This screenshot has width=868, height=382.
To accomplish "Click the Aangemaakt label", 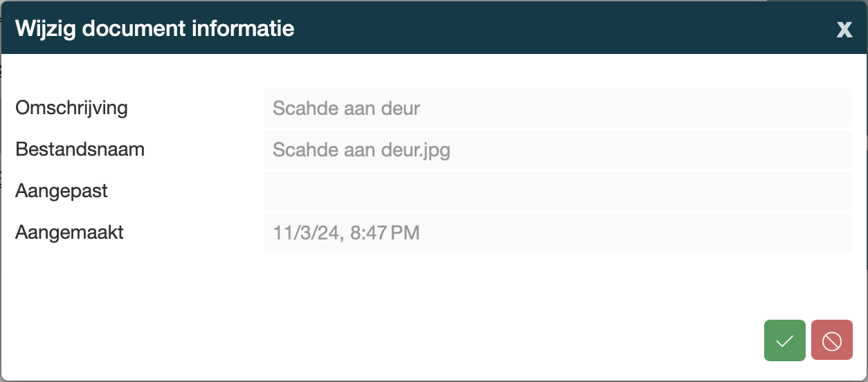I will pyautogui.click(x=69, y=233).
